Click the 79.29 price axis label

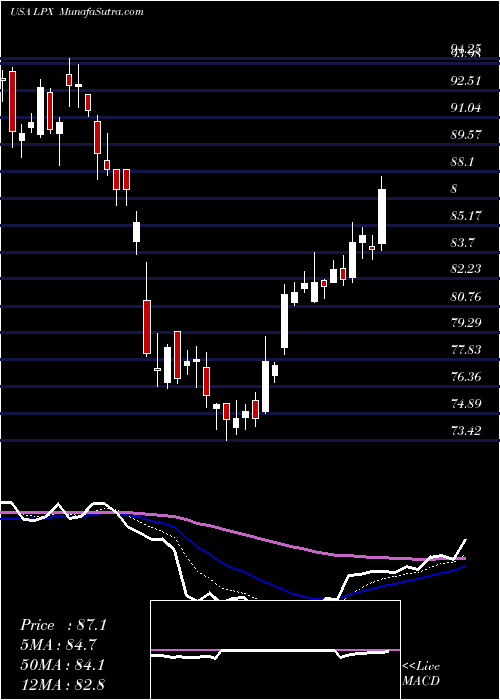click(x=466, y=322)
